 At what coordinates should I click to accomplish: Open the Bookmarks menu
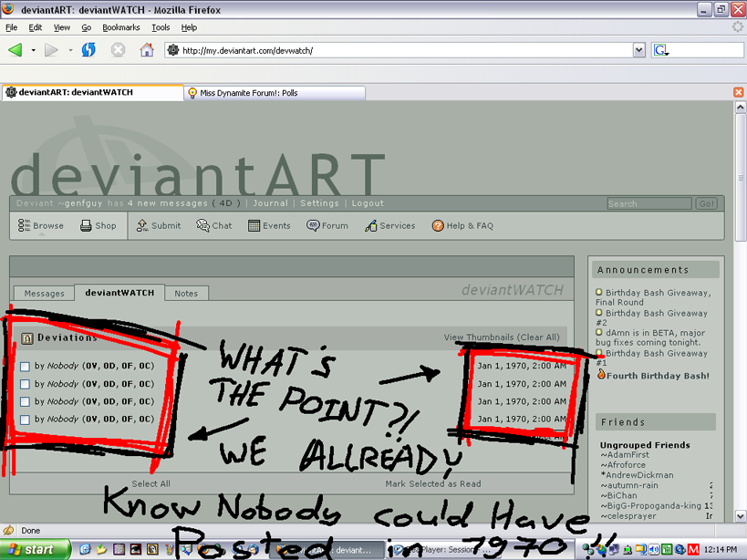(x=121, y=27)
